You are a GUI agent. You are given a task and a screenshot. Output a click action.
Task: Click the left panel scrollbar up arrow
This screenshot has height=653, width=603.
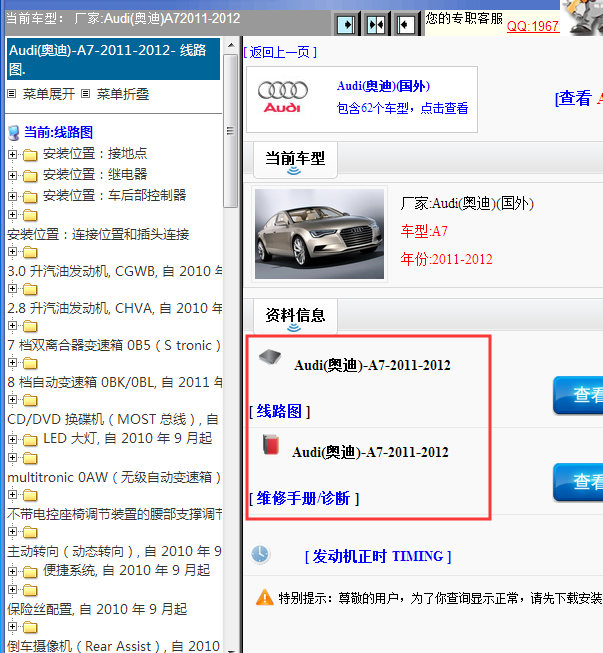231,45
